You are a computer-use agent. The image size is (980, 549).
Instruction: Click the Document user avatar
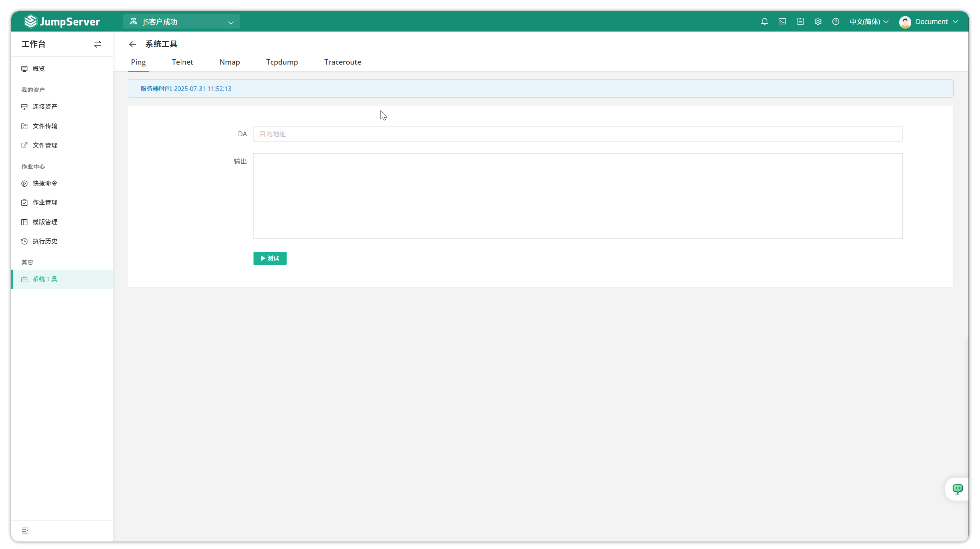[x=905, y=22]
